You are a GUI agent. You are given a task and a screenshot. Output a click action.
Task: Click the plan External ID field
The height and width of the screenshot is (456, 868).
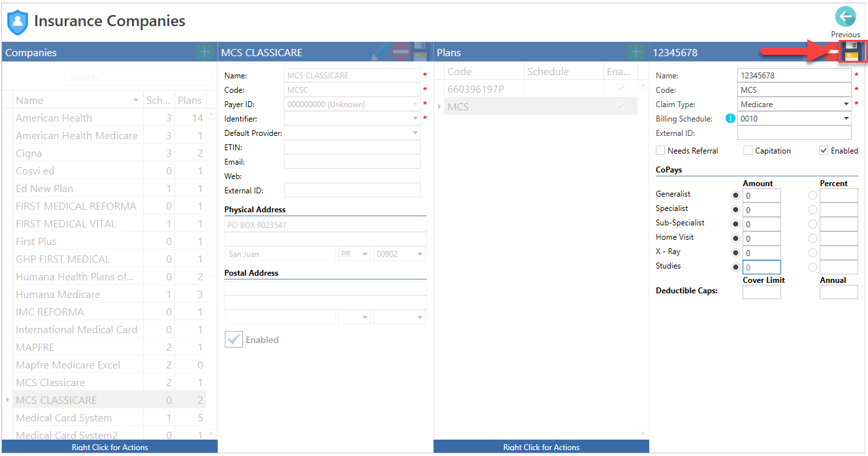click(794, 133)
